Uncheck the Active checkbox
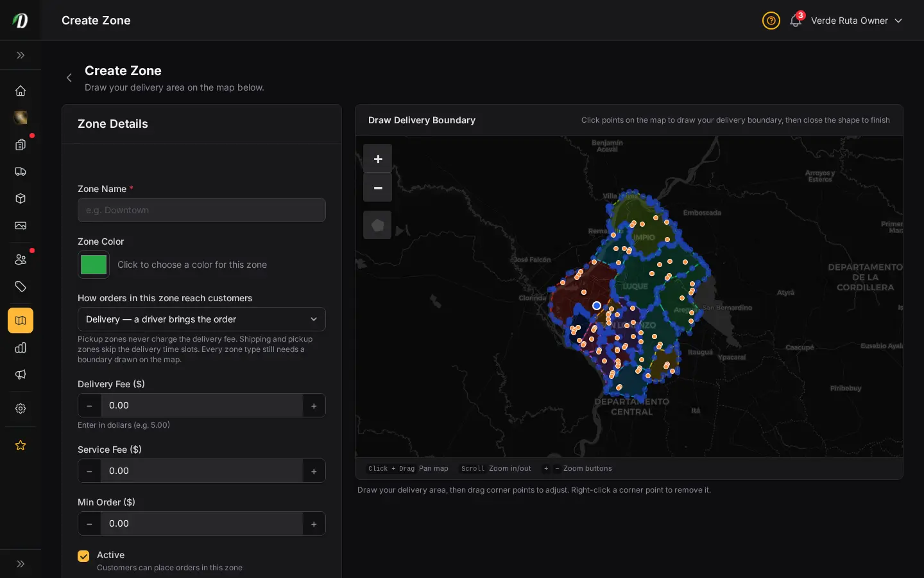 pyautogui.click(x=83, y=556)
